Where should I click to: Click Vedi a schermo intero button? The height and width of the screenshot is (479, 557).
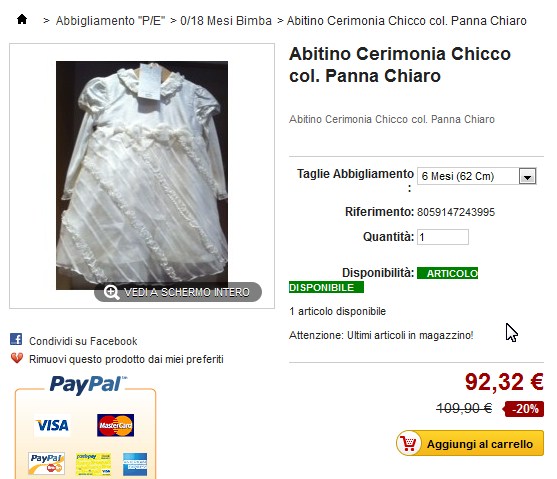point(178,292)
